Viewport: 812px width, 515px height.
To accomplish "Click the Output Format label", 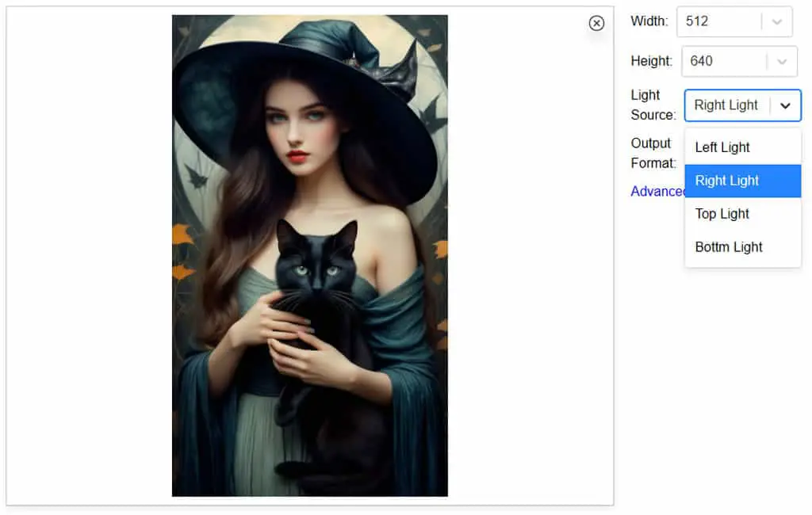I will click(653, 153).
